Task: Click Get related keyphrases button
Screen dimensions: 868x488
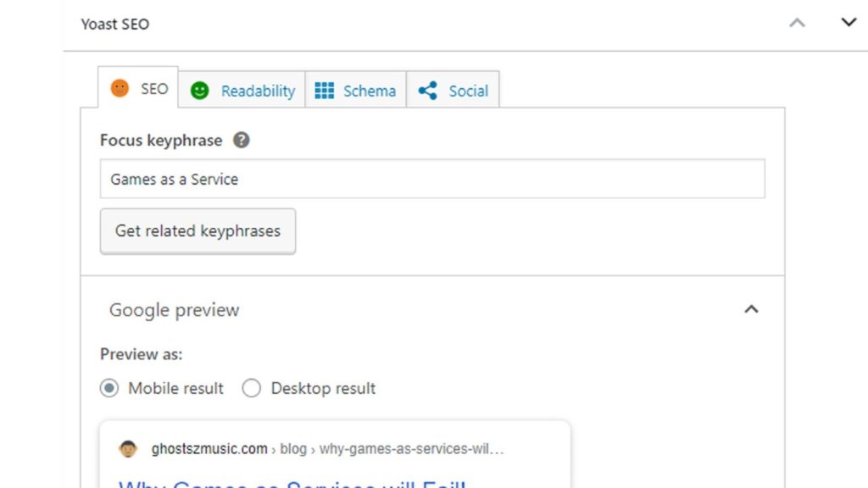Action: click(198, 230)
